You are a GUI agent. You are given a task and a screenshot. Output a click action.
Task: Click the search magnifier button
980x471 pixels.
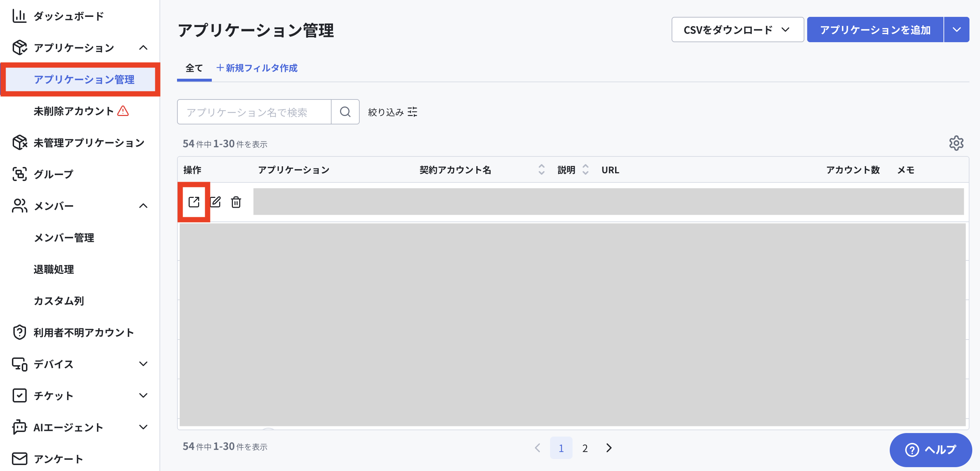pyautogui.click(x=345, y=111)
